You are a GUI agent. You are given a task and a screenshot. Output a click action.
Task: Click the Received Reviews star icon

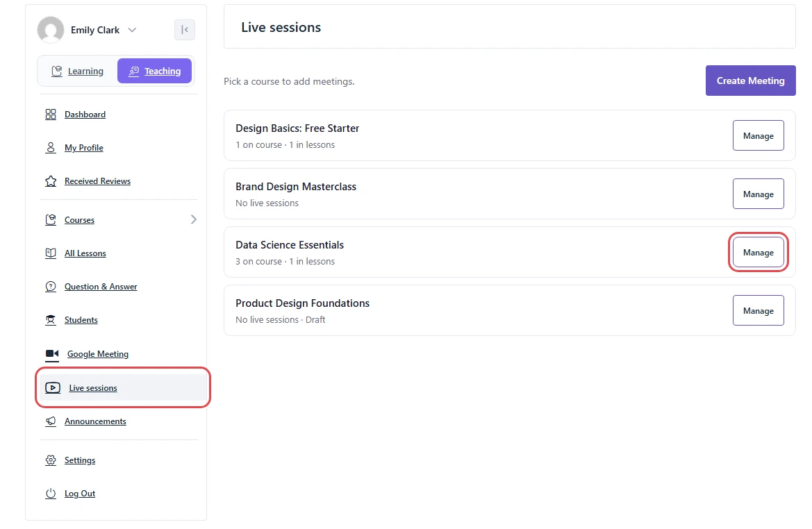(51, 181)
